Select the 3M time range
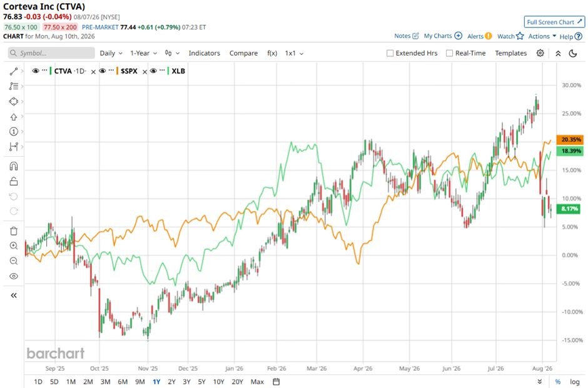Screen dimensions: 588x388 [x=105, y=382]
